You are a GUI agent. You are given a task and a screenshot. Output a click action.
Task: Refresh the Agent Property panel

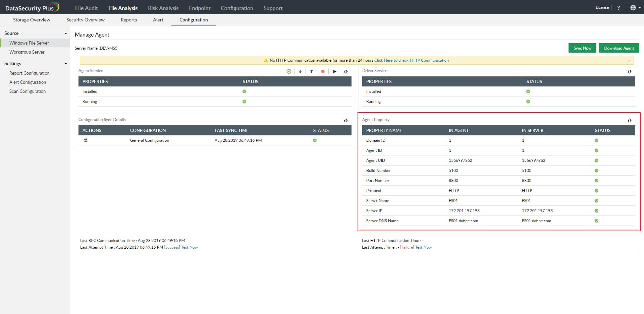(x=629, y=120)
